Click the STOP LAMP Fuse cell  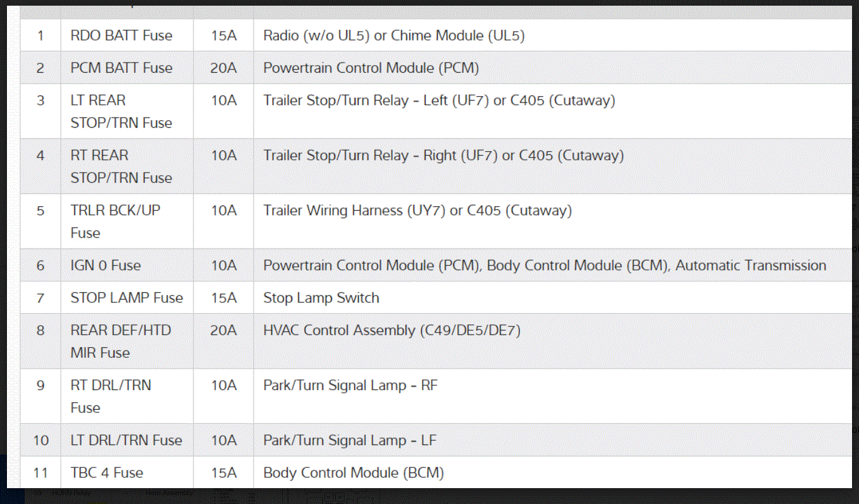127,298
